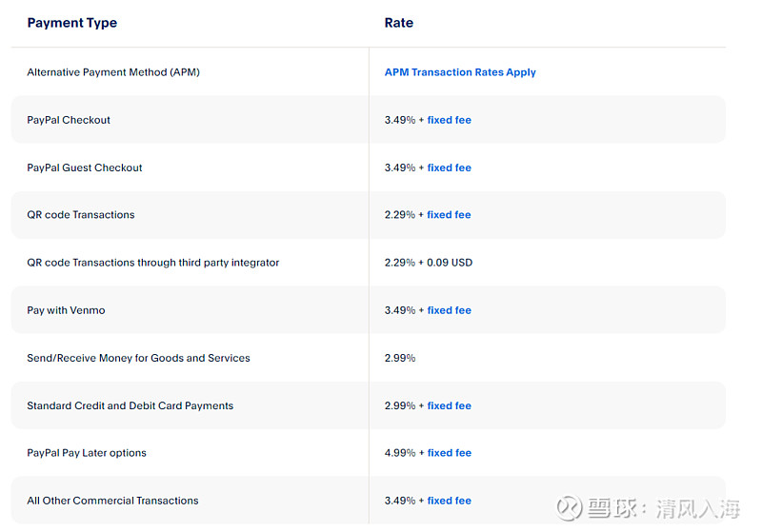Screen dimensions: 762x532
Task: Click fixed fee link in PayPal Checkout row
Action: 449,120
